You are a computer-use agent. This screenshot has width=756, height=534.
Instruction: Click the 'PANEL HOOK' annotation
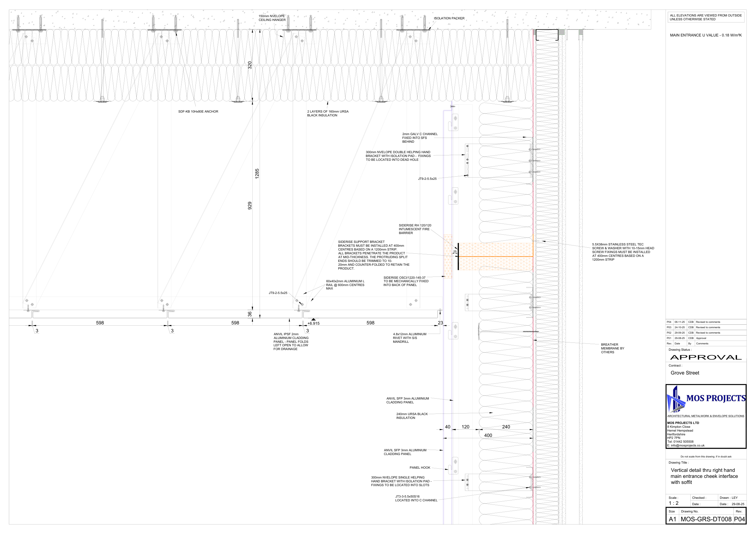click(420, 467)
